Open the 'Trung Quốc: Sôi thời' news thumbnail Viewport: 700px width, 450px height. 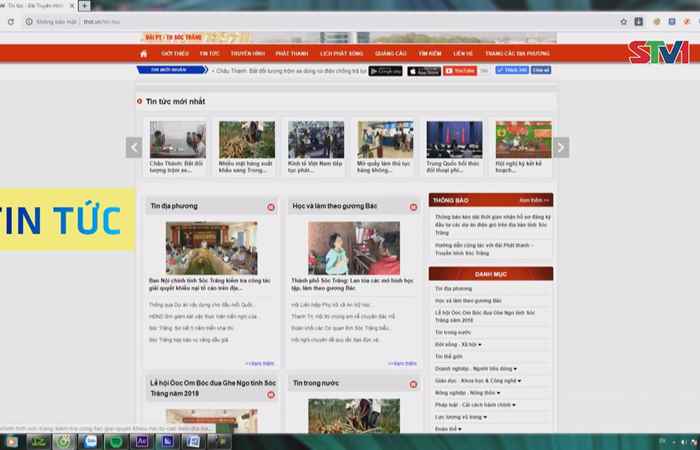454,140
